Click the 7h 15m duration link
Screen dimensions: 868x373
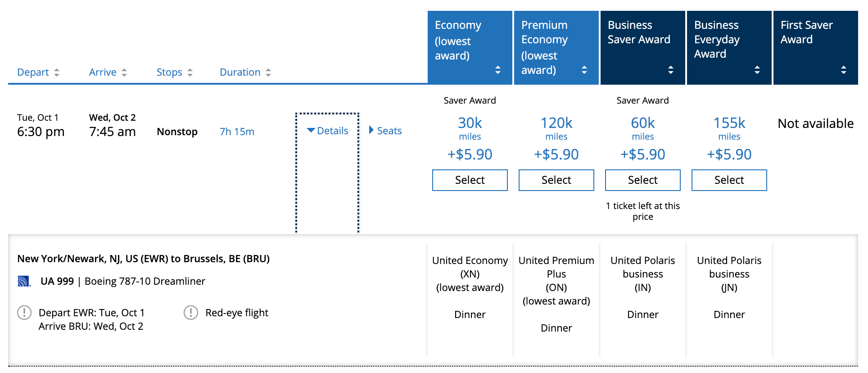(x=237, y=132)
